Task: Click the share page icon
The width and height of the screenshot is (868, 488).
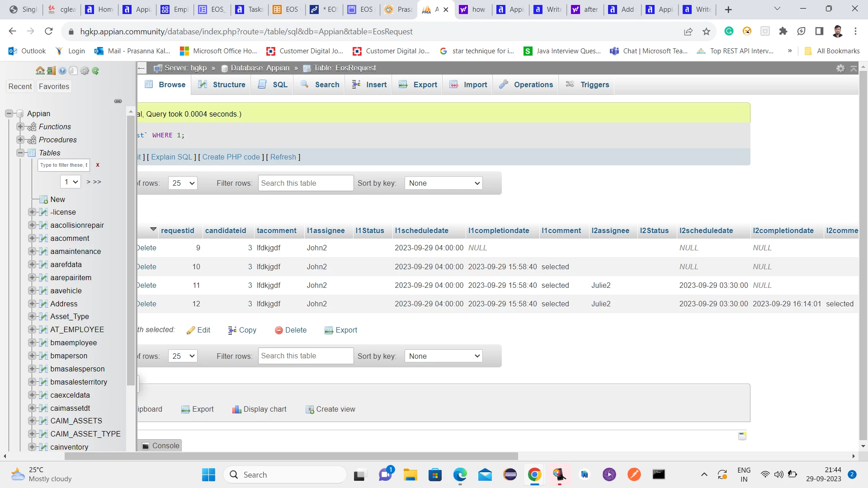Action: pos(688,32)
